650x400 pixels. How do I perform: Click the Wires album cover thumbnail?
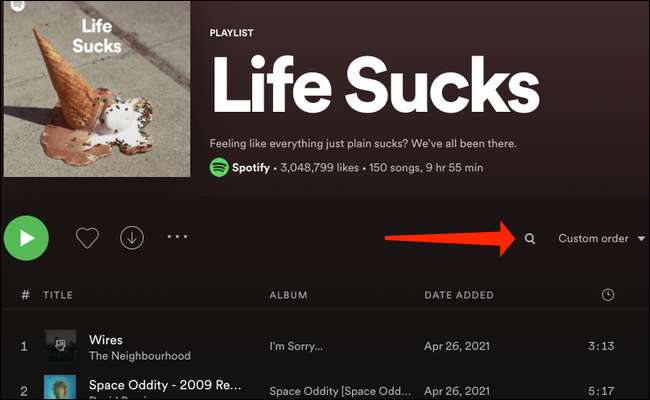point(60,346)
